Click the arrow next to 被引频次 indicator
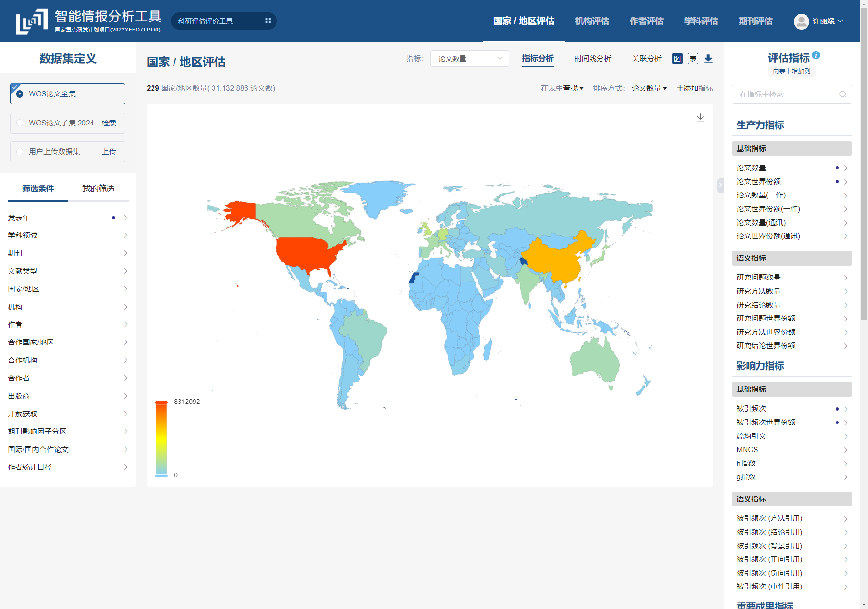Viewport: 868px width, 609px height. (846, 409)
